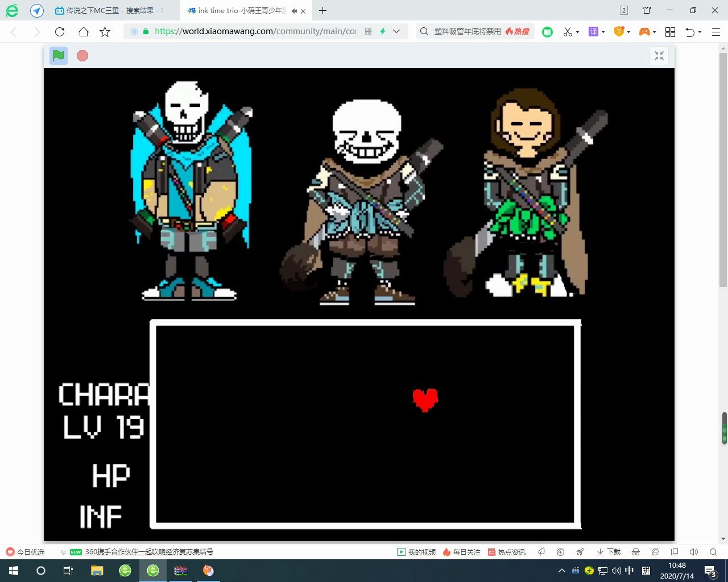The height and width of the screenshot is (582, 728).
Task: Go back to the previous page
Action: [x=14, y=32]
